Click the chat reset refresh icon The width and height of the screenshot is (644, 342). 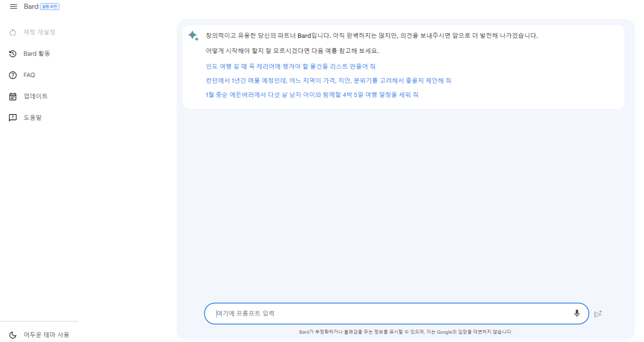pos(13,32)
